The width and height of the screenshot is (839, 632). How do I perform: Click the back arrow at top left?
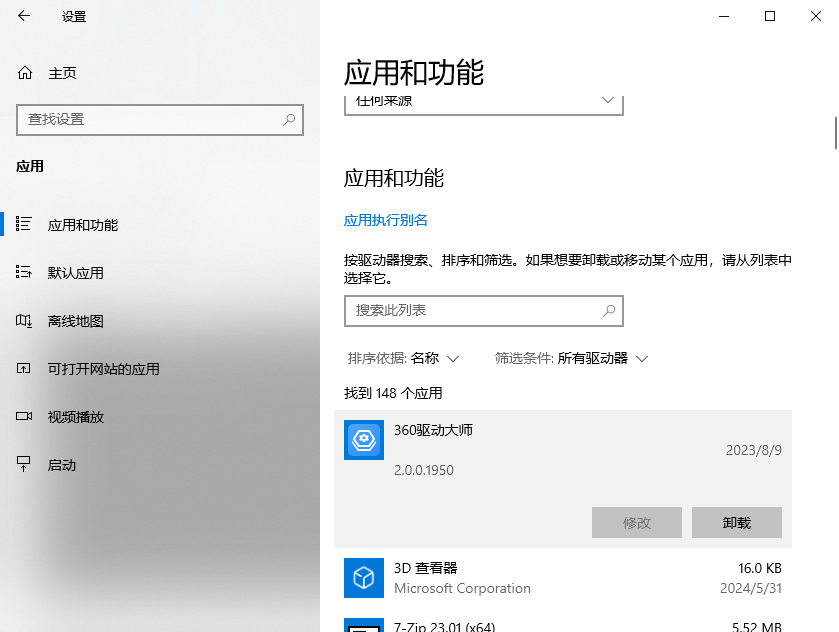coord(24,16)
